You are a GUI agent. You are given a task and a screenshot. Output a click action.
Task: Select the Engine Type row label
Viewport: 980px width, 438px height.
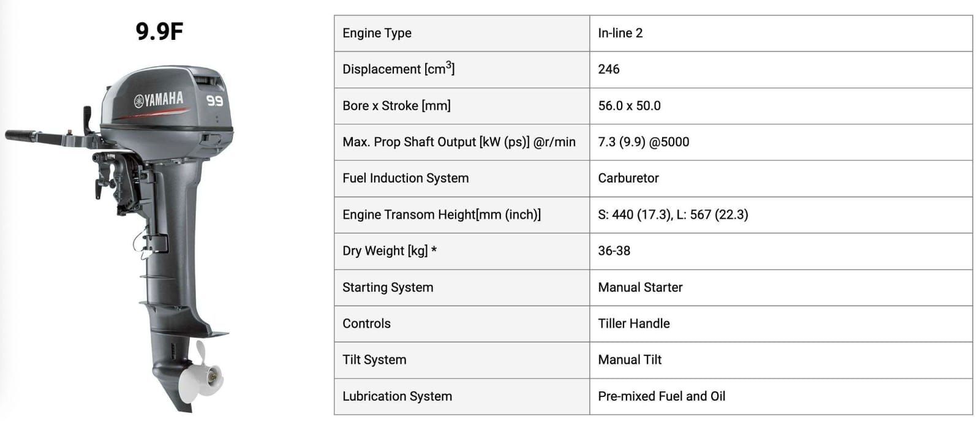(x=377, y=33)
